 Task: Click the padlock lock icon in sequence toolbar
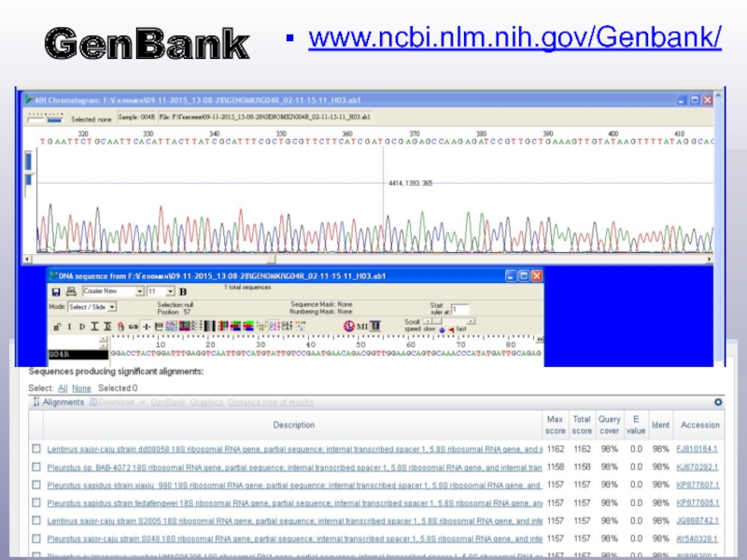[57, 327]
